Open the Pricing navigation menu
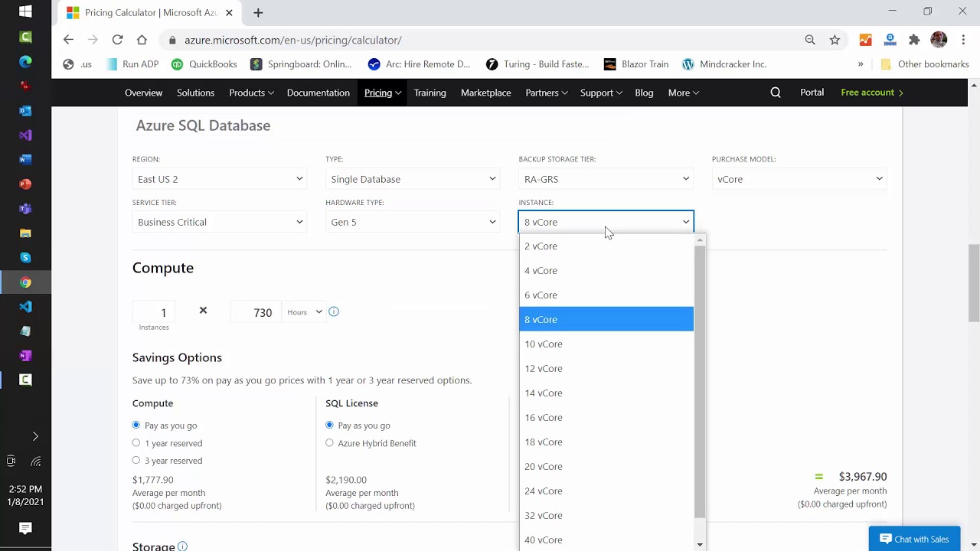Image resolution: width=980 pixels, height=551 pixels. 383,93
